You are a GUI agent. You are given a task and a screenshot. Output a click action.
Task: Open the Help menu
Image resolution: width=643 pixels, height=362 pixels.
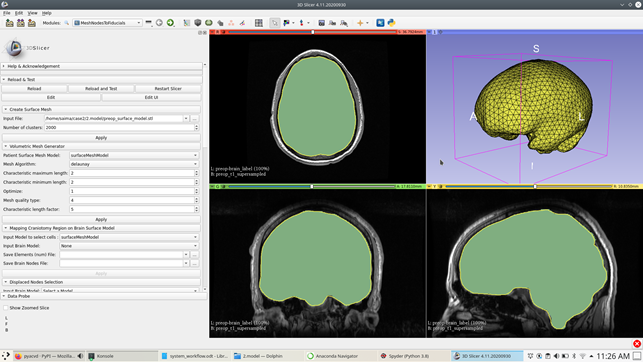pos(47,13)
